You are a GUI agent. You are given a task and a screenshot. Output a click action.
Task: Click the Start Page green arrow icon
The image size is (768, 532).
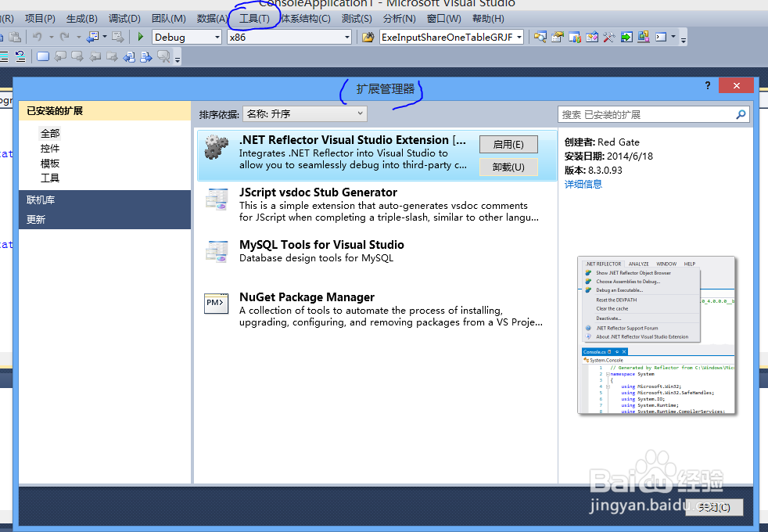pyautogui.click(x=626, y=37)
